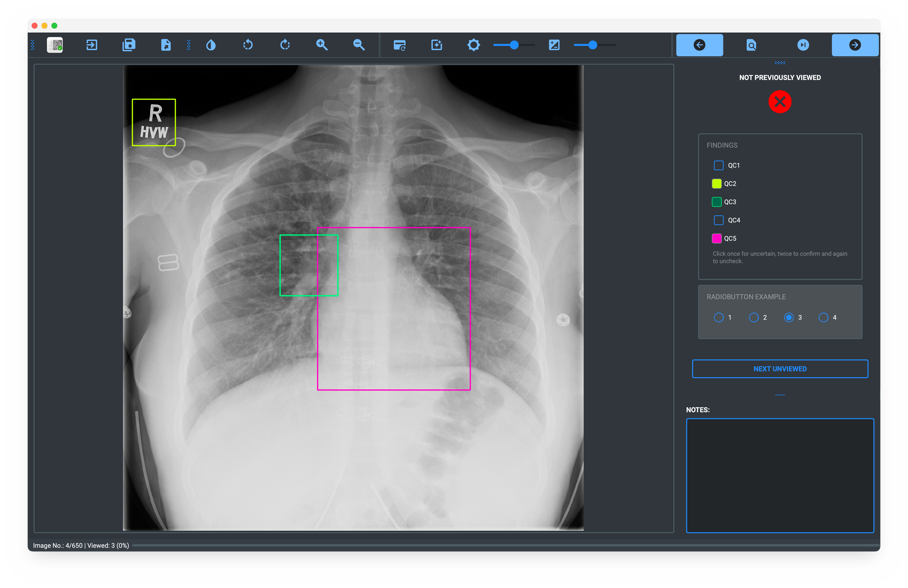The height and width of the screenshot is (588, 908).
Task: Select radio button 4
Action: tap(823, 318)
